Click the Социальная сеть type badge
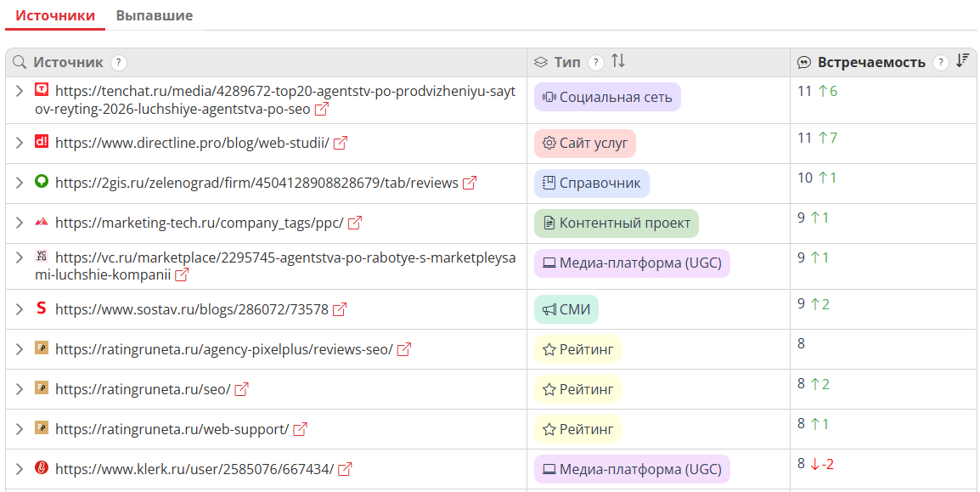Screen dimensions: 980x492 (x=607, y=97)
